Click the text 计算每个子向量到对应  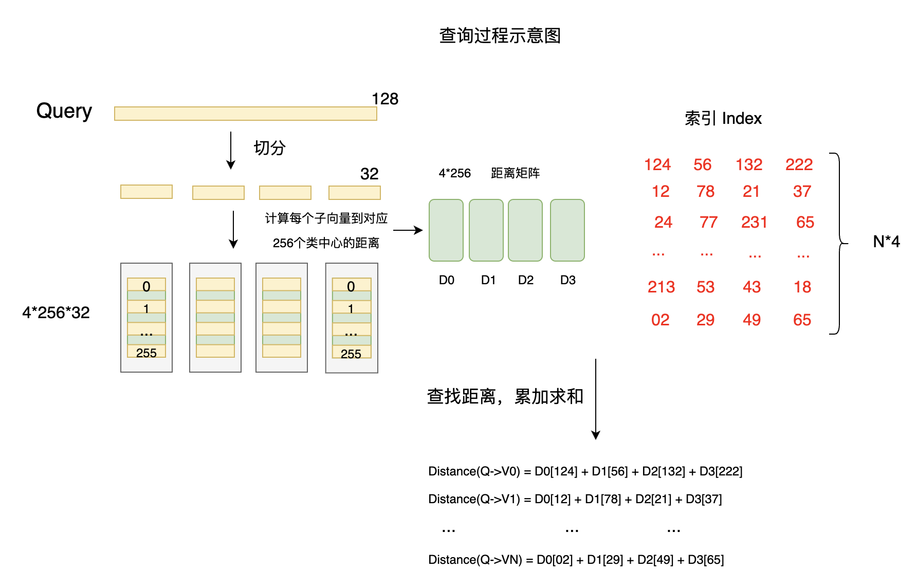coord(326,218)
